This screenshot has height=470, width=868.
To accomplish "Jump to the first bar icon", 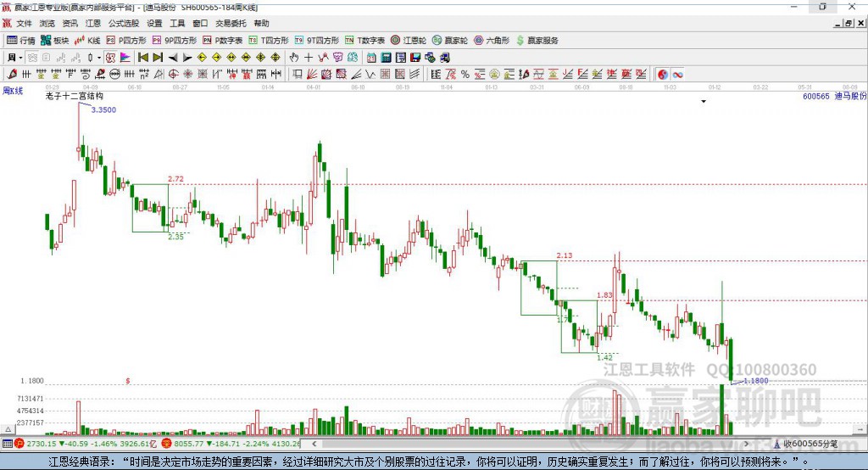I will coord(143,58).
